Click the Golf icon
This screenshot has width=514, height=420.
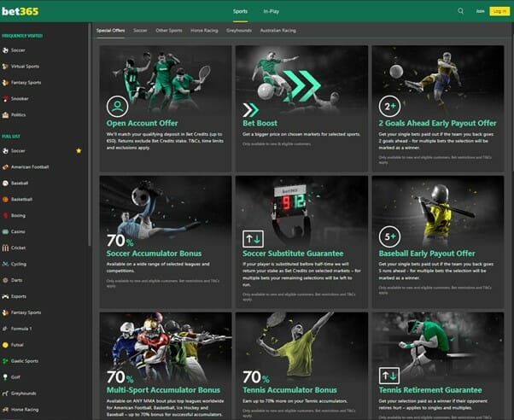click(5, 377)
